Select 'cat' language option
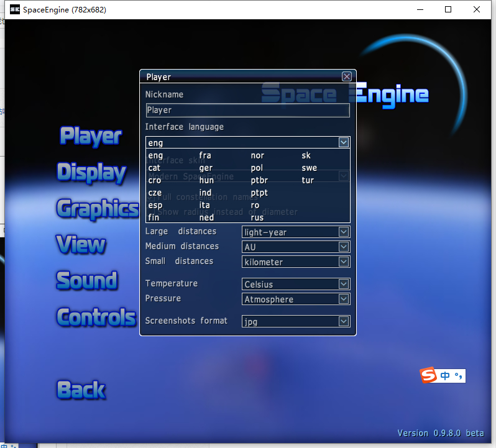This screenshot has width=496, height=448. (x=154, y=168)
